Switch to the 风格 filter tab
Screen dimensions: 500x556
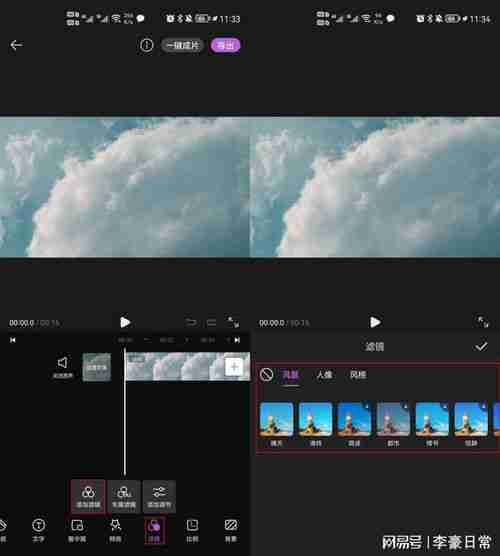[358, 375]
